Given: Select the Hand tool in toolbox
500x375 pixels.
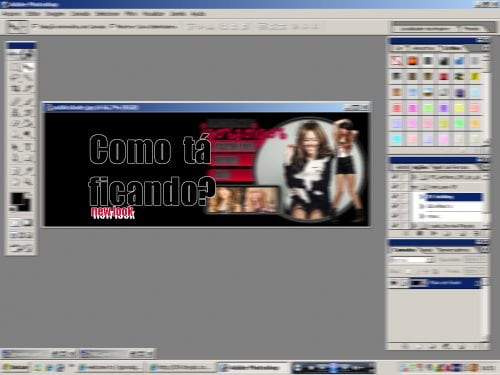Looking at the screenshot, I should pos(15,182).
